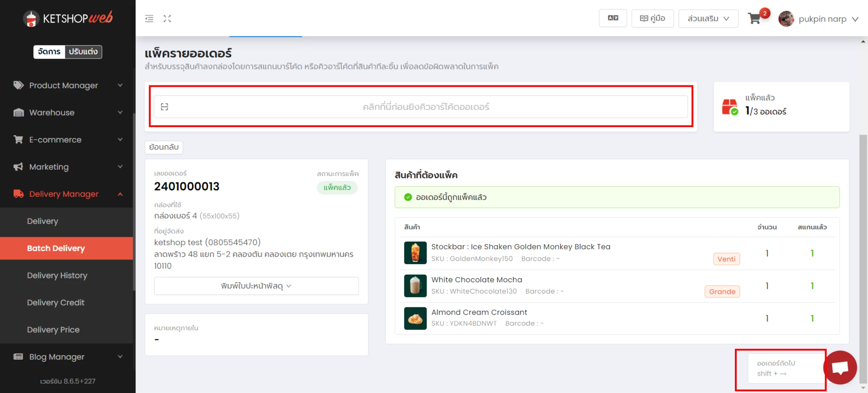Open พิมพ์ใบปะหน้าพัสดุ dropdown

click(256, 286)
